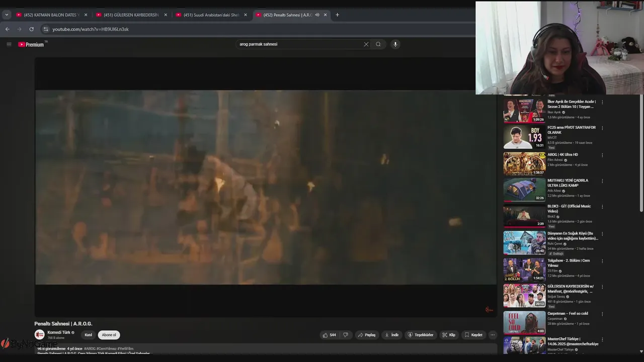Click the Katıl join button
This screenshot has width=644, height=362.
88,335
